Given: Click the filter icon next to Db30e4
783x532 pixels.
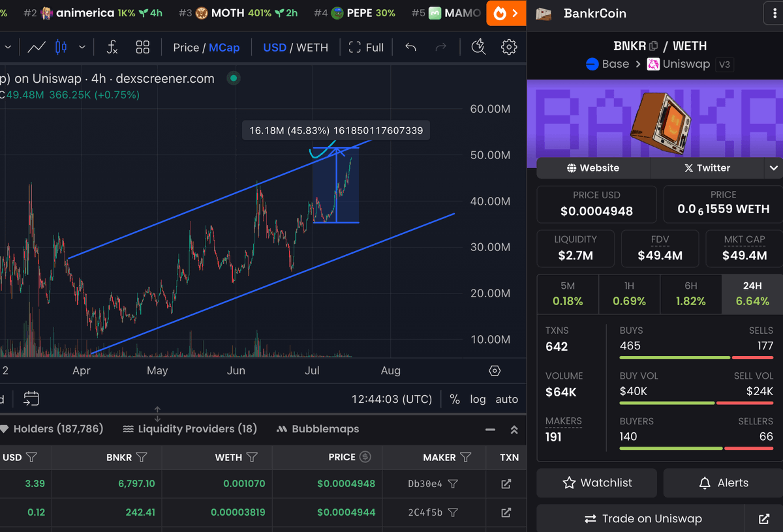Looking at the screenshot, I should click(x=453, y=484).
